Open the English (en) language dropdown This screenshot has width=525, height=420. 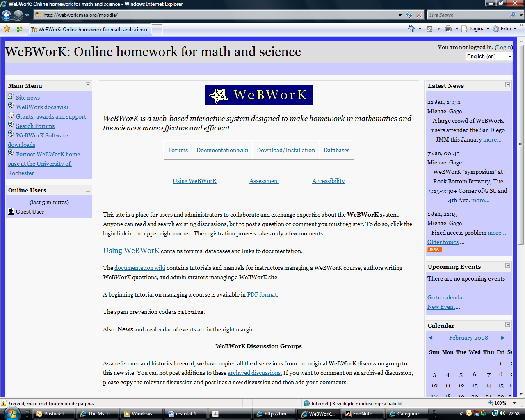[x=489, y=57]
